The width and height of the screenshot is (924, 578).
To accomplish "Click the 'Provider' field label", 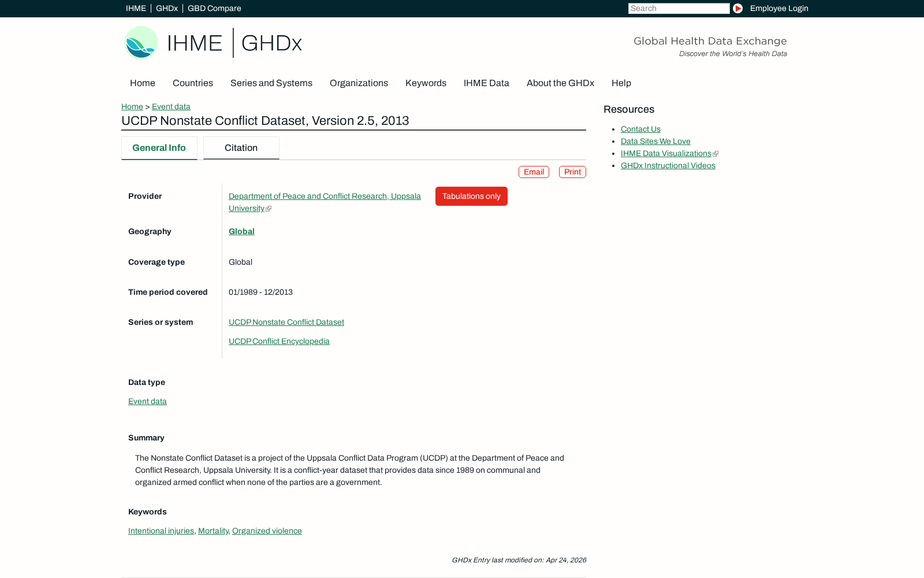I will [x=145, y=196].
